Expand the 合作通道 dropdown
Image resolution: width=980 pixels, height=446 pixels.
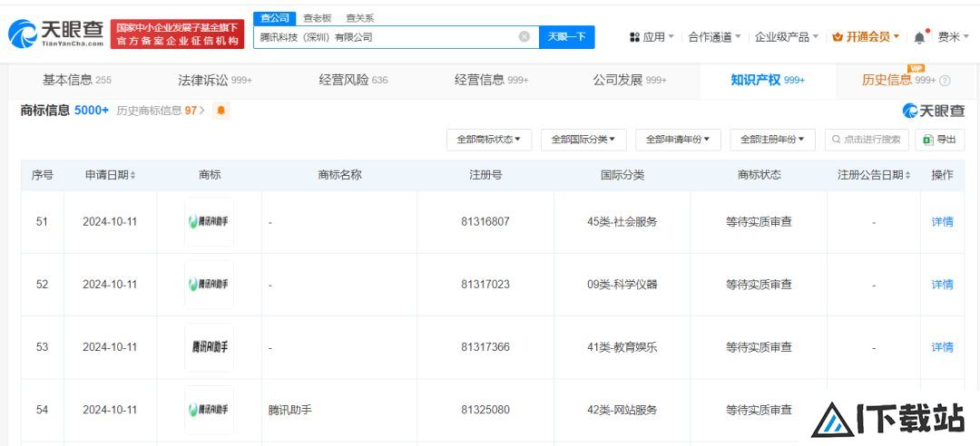point(714,37)
